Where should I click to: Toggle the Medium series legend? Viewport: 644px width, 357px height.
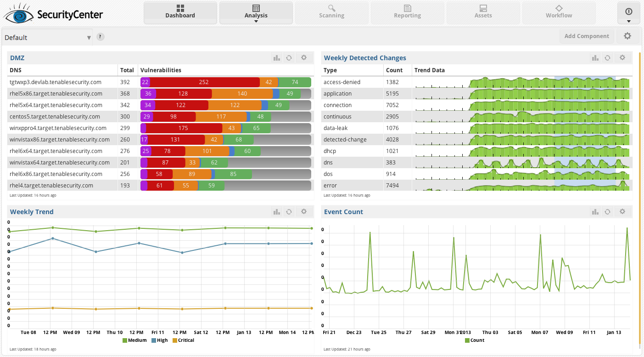point(134,340)
